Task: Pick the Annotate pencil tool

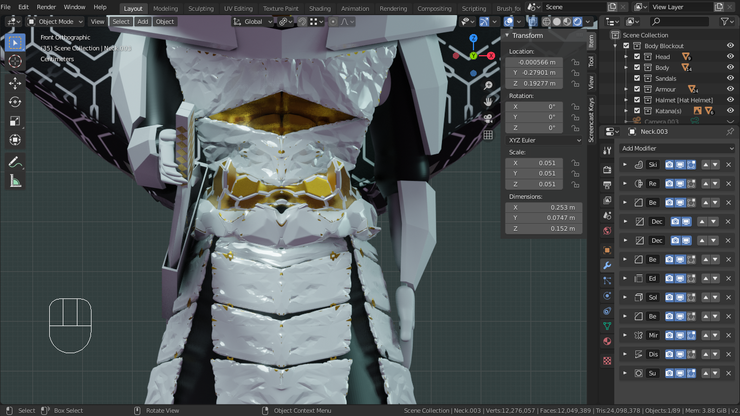Action: 15,161
